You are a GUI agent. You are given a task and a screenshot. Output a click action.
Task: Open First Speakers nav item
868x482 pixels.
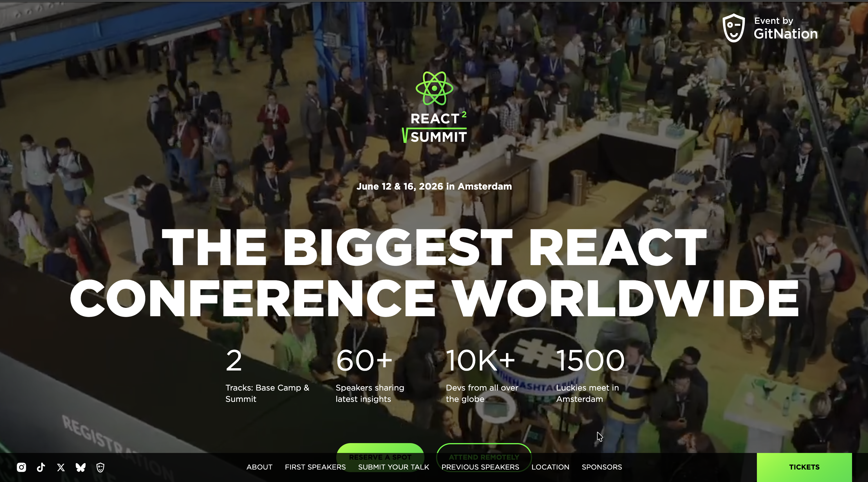[x=315, y=467]
